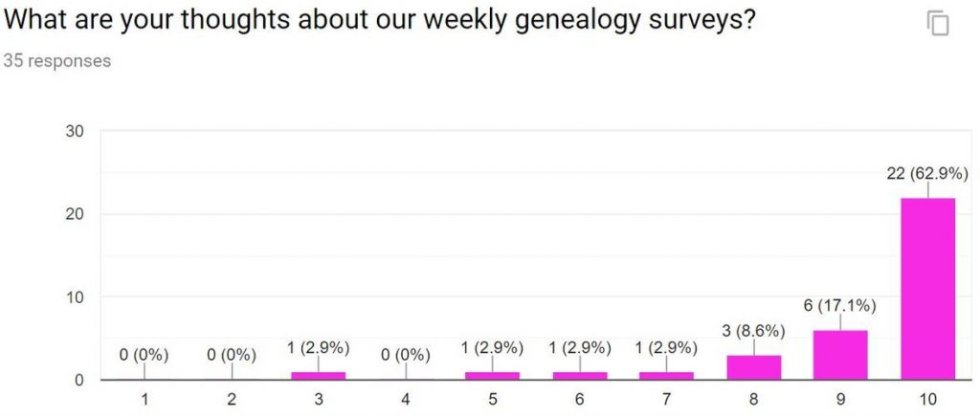Click the tall magenta bar for rating 10

point(927,289)
